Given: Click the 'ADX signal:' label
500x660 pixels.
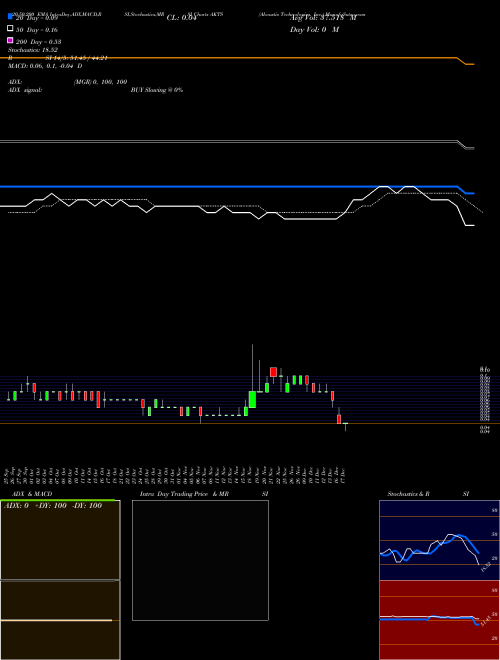Looking at the screenshot, I should [x=25, y=90].
